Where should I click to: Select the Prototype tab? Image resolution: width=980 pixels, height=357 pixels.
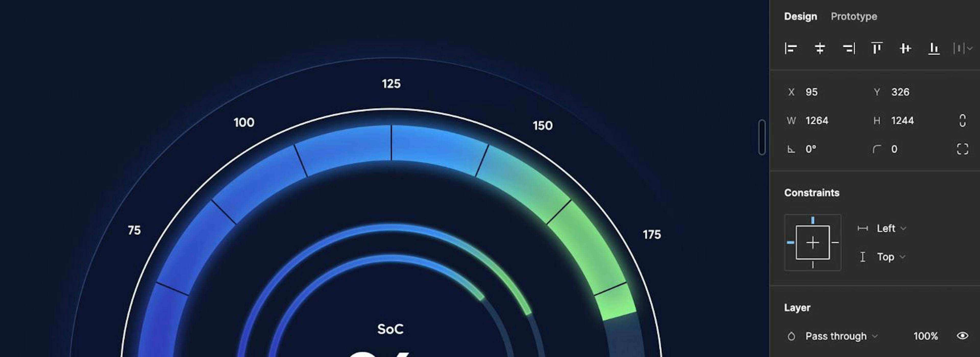pyautogui.click(x=854, y=16)
